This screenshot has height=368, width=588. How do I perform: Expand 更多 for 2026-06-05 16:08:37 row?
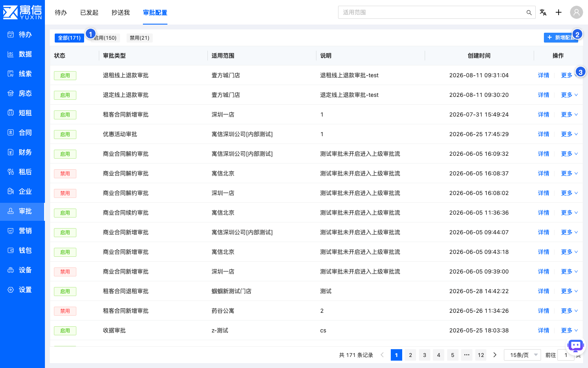569,173
